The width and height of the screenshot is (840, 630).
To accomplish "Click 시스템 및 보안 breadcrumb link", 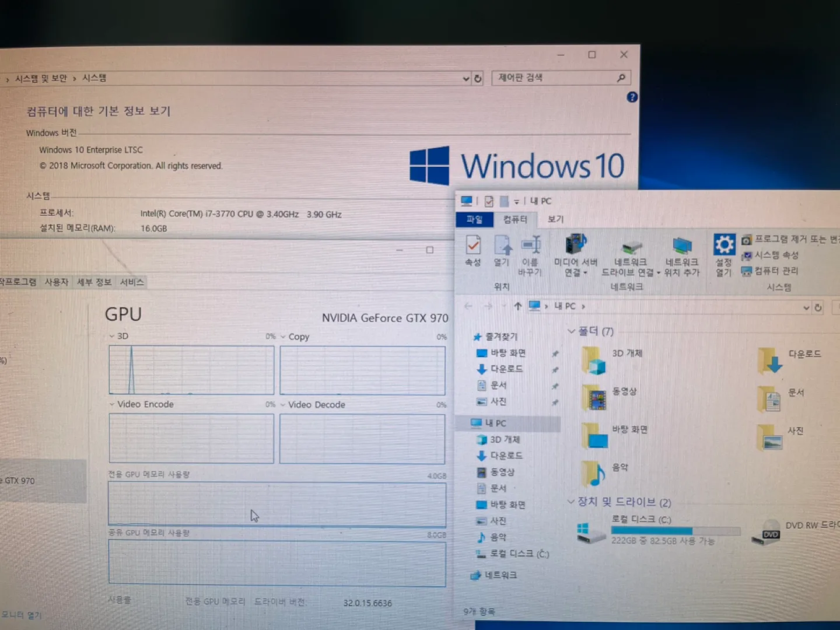I will point(41,78).
